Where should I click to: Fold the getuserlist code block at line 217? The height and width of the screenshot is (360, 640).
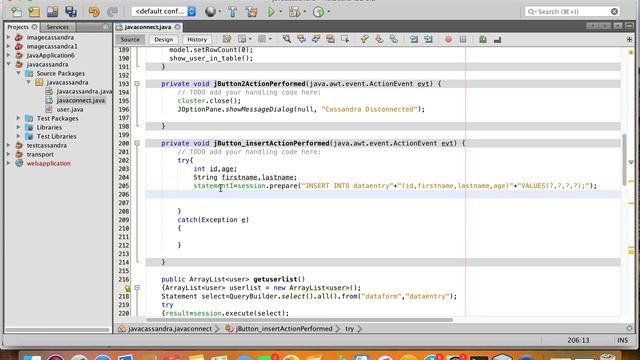(x=137, y=288)
